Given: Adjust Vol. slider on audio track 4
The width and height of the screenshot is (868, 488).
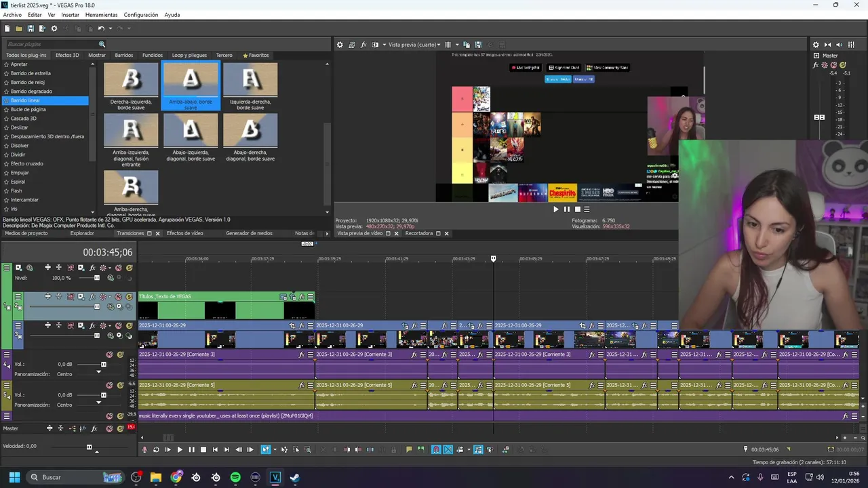Looking at the screenshot, I should [x=104, y=365].
